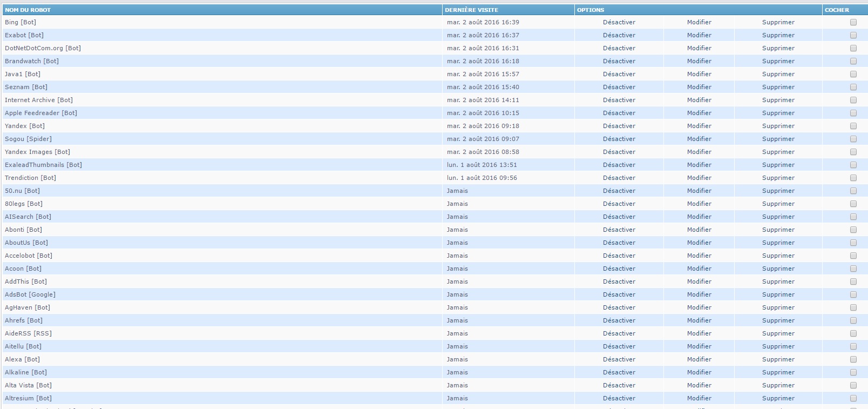Deactivate the Exabot [Bot] robot
The image size is (868, 409).
click(619, 35)
